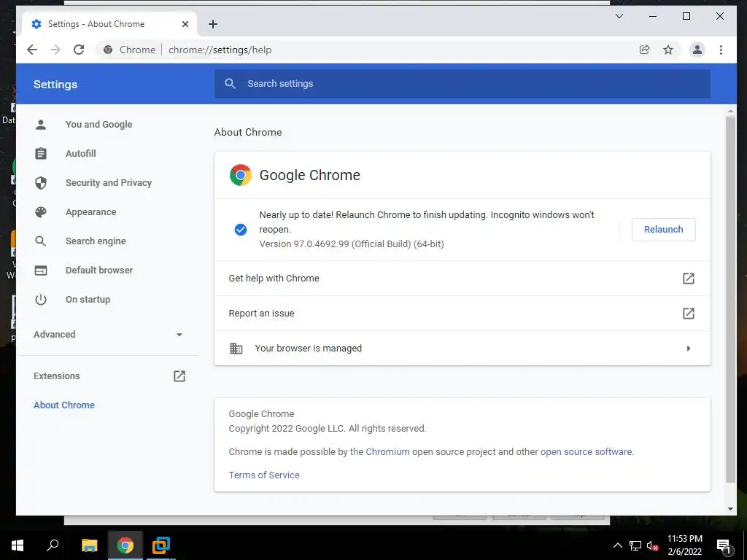Open the profile avatar menu
Screen dimensions: 747x560
[697, 50]
